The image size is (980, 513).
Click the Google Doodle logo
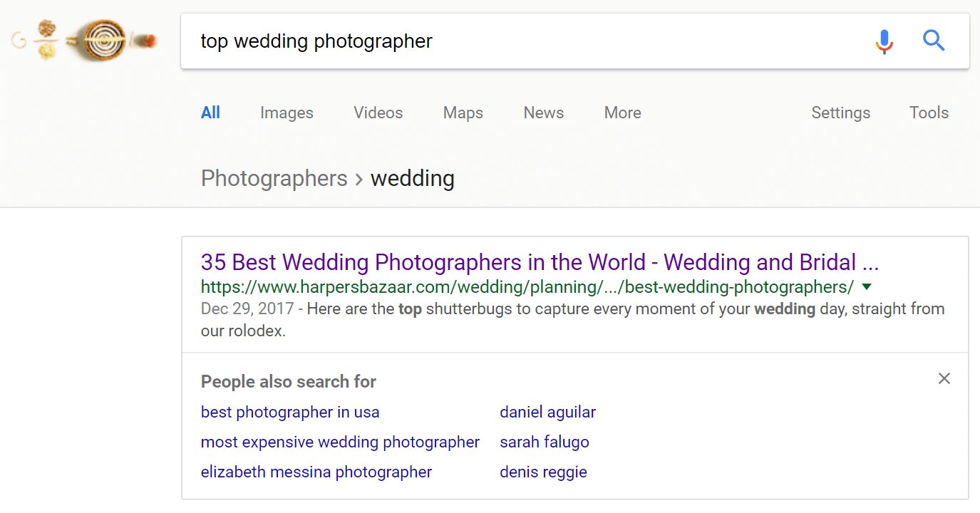click(x=82, y=41)
